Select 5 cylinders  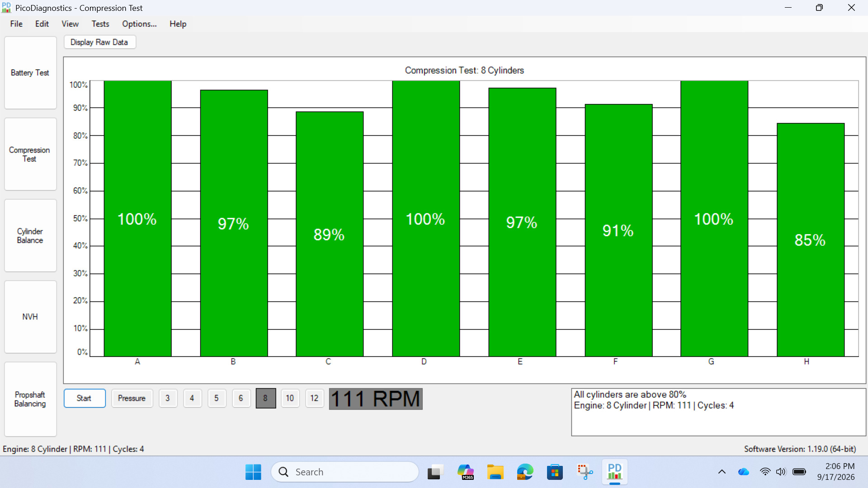[x=217, y=398]
